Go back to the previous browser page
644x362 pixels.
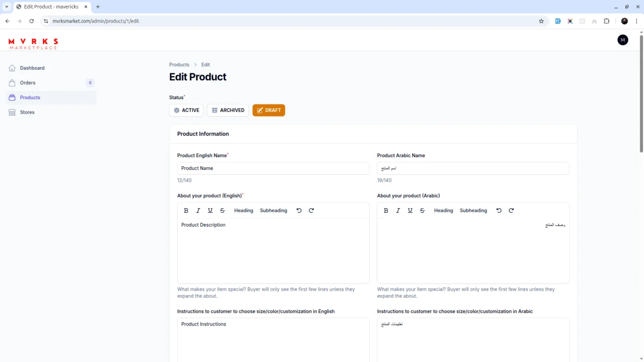pos(8,21)
